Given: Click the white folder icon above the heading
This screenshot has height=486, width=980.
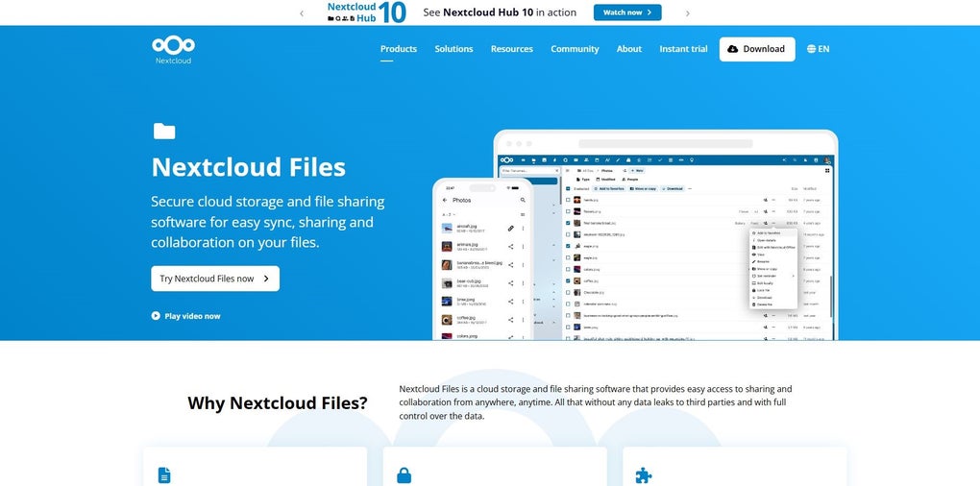Looking at the screenshot, I should click(x=164, y=131).
